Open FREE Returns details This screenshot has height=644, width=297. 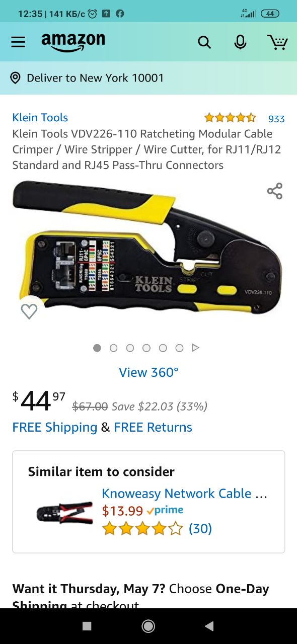tap(153, 427)
